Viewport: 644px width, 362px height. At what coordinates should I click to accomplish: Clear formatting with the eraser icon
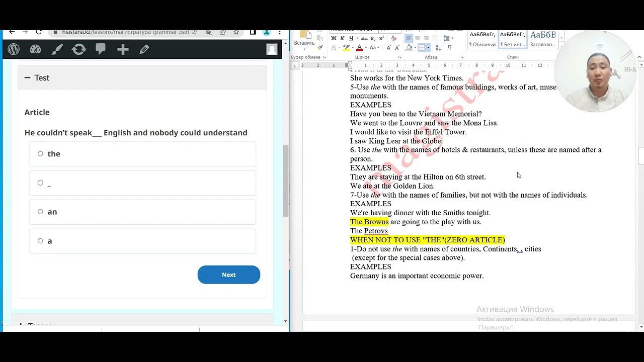(394, 39)
